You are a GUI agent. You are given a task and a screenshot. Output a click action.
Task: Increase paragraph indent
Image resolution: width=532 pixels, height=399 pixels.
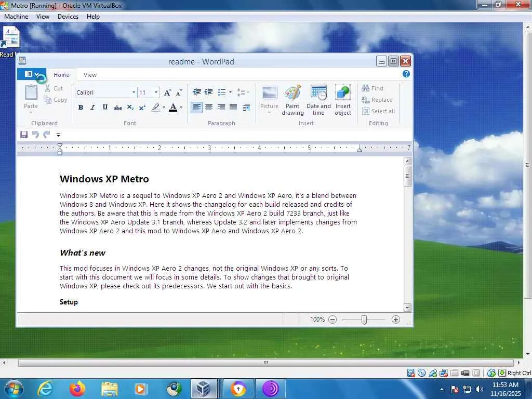[209, 92]
